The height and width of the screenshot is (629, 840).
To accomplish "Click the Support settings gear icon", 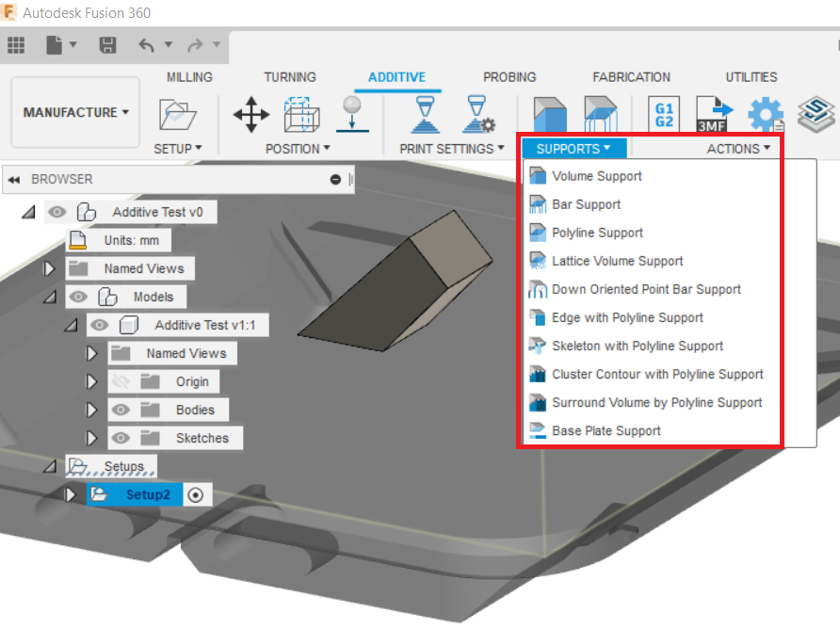I will [x=765, y=113].
